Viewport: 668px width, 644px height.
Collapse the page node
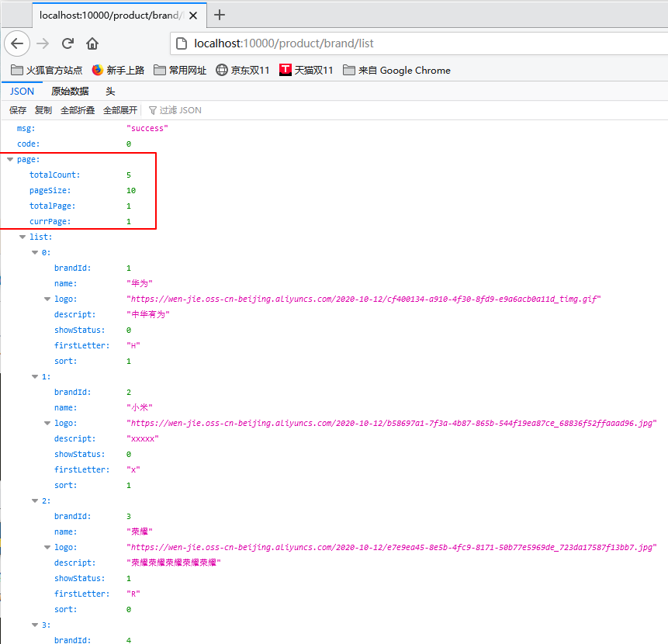click(10, 159)
